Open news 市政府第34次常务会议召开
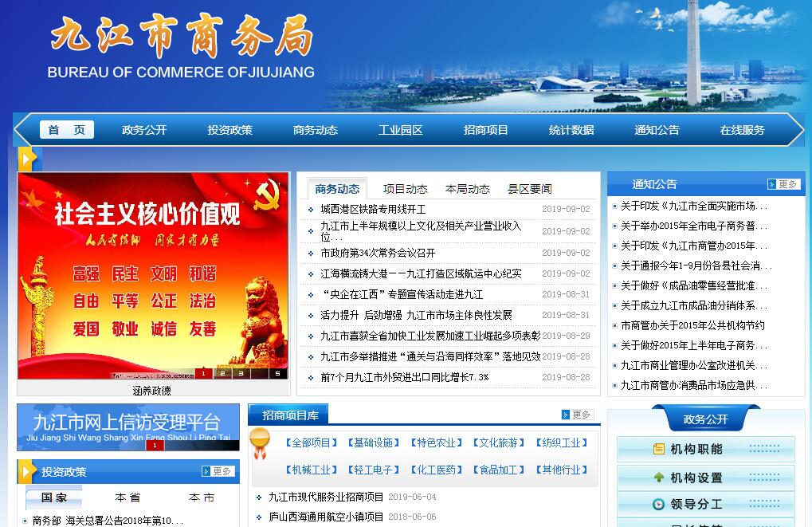The image size is (812, 527). pyautogui.click(x=378, y=253)
